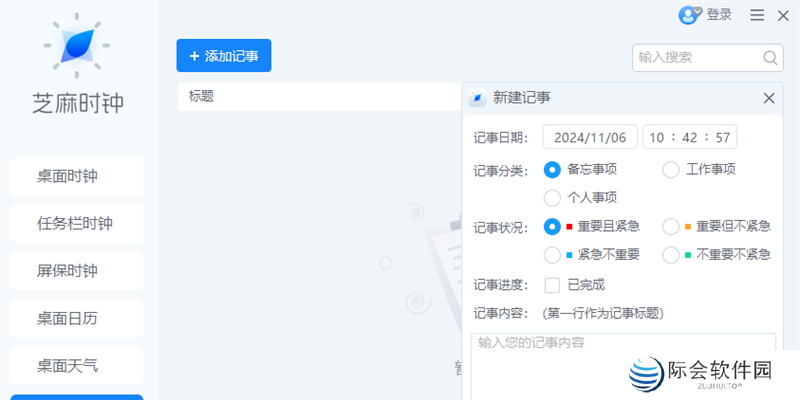Open the 桌面时钟 sidebar item

click(x=77, y=177)
